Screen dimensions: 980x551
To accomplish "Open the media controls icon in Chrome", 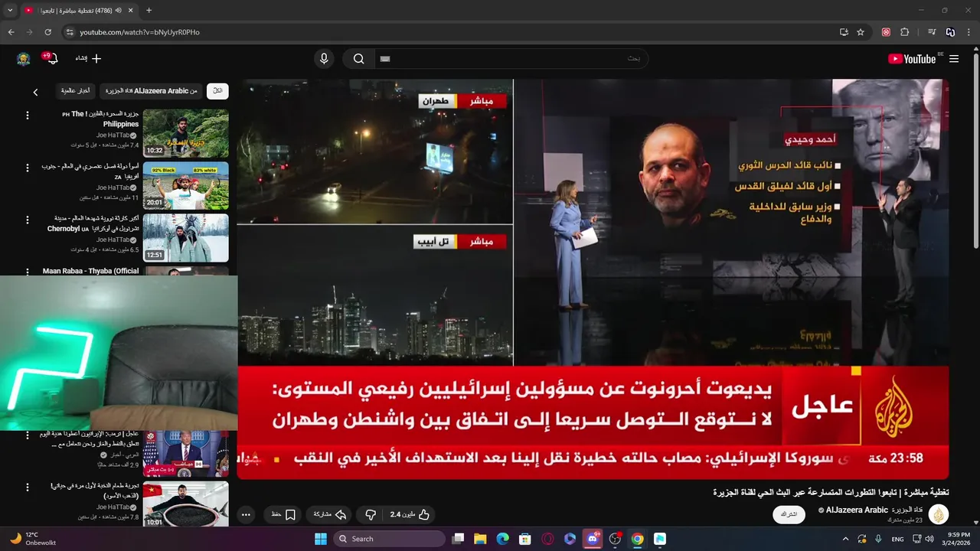I will pos(932,32).
